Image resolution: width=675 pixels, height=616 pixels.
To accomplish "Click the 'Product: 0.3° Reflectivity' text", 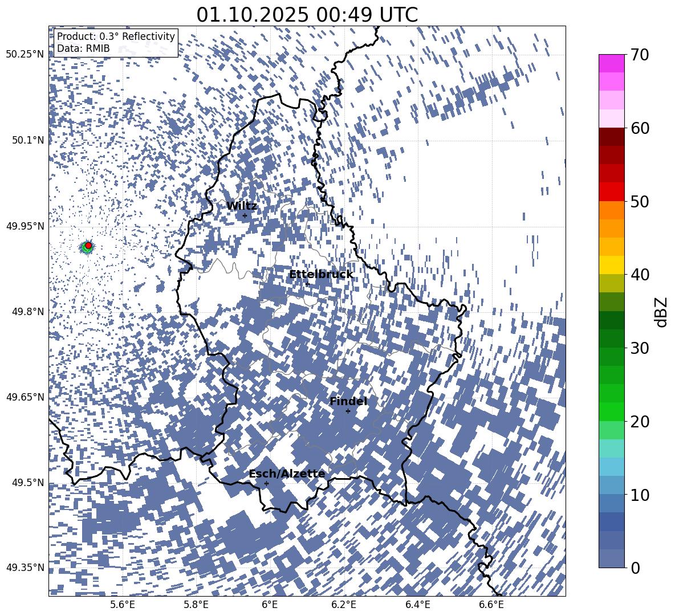I will (x=116, y=36).
